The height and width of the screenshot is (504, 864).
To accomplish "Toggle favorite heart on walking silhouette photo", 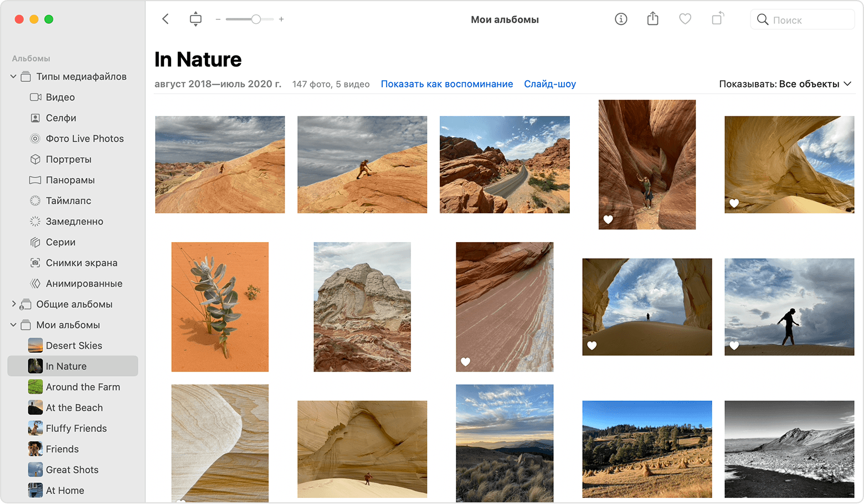I will (x=734, y=346).
